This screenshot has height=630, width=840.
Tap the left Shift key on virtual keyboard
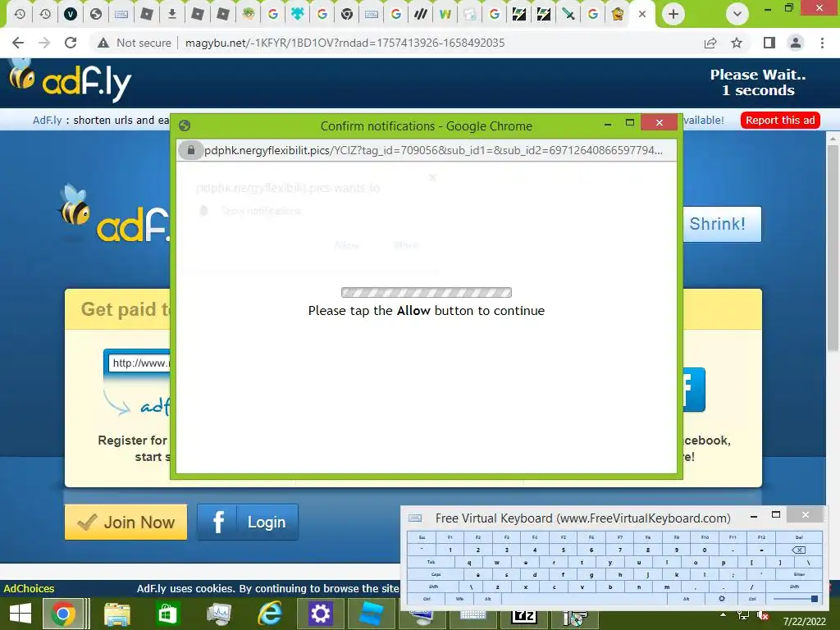[433, 587]
